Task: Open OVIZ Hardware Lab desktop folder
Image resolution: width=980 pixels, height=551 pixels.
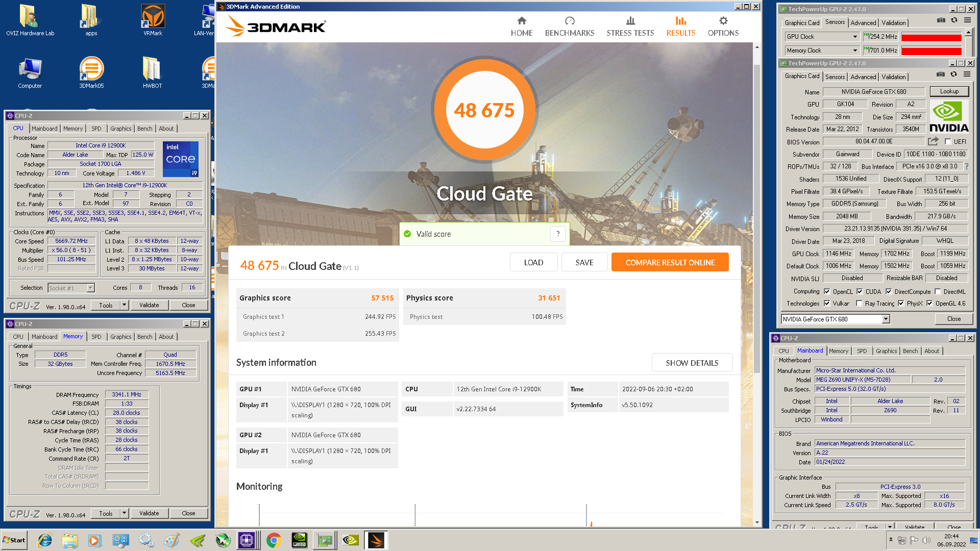Action: point(30,20)
